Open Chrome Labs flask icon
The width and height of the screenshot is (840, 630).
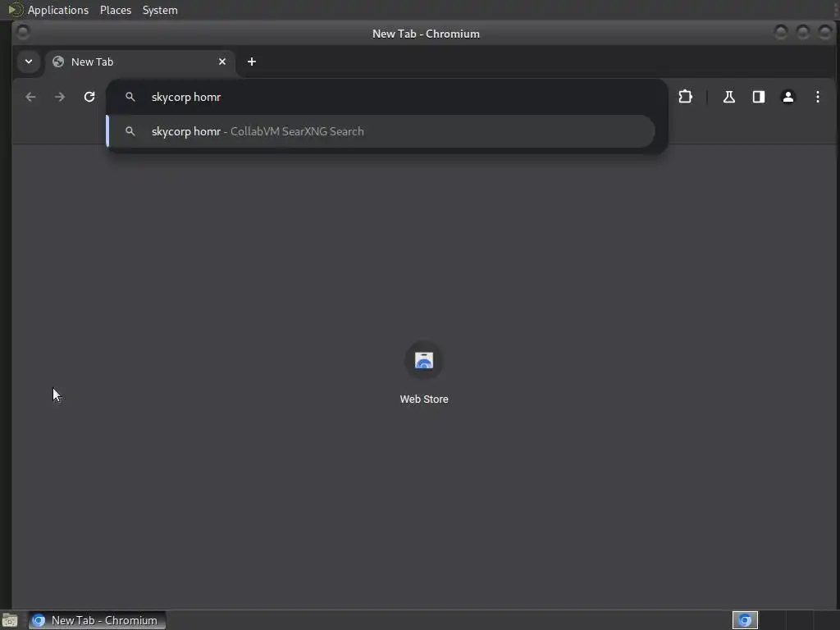pos(729,97)
